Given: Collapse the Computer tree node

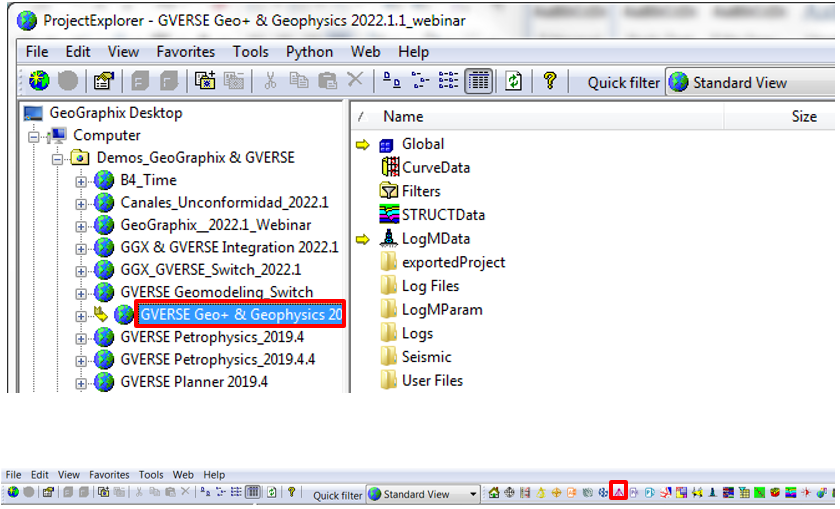Looking at the screenshot, I should [34, 137].
